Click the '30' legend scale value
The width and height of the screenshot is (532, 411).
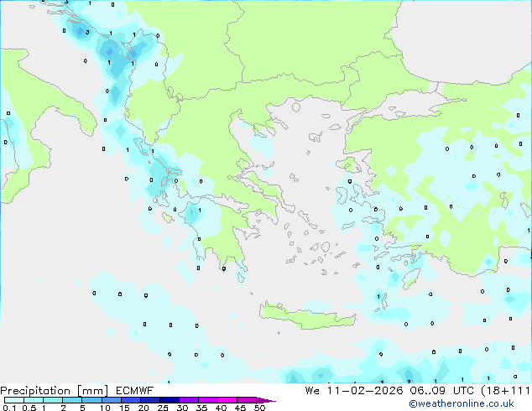point(182,408)
